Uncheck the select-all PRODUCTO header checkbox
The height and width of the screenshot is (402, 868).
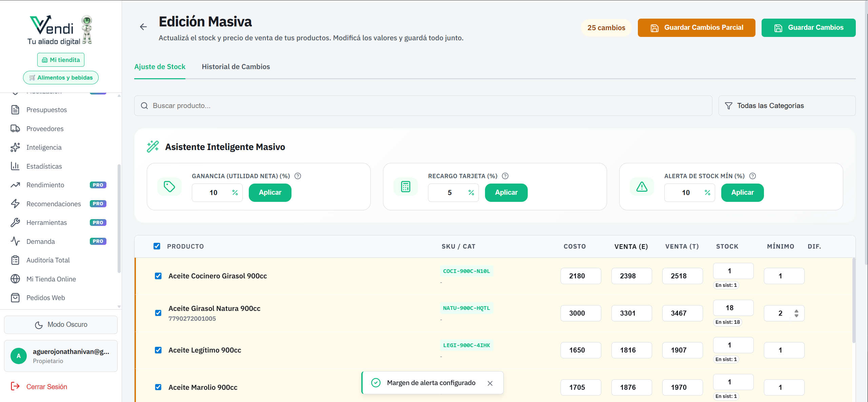tap(157, 246)
